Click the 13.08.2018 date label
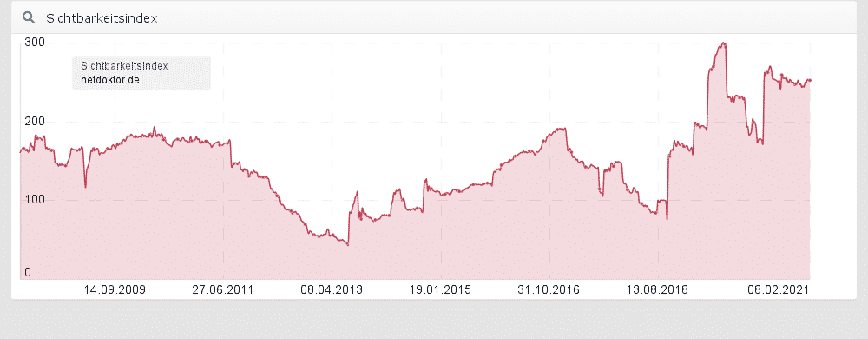The image size is (868, 339). point(657,289)
